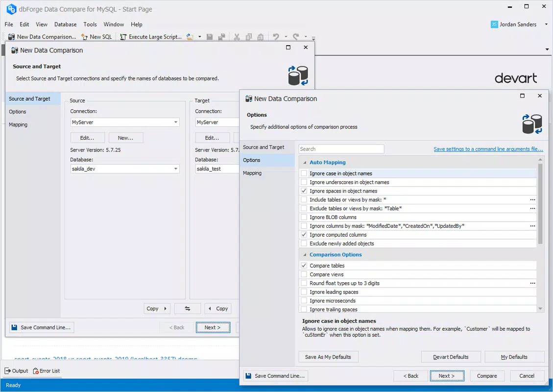
Task: Click the dbForge application logo icon
Action: click(x=11, y=9)
